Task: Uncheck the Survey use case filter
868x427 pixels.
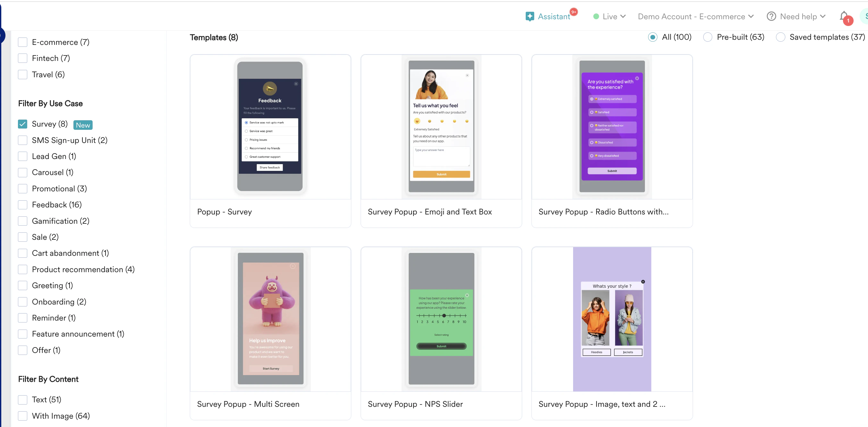Action: pos(22,124)
